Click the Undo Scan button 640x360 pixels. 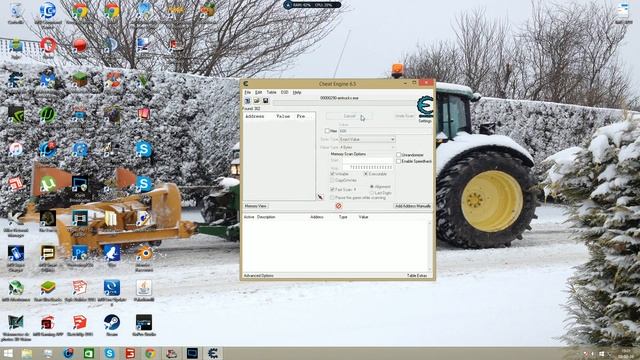pyautogui.click(x=404, y=116)
